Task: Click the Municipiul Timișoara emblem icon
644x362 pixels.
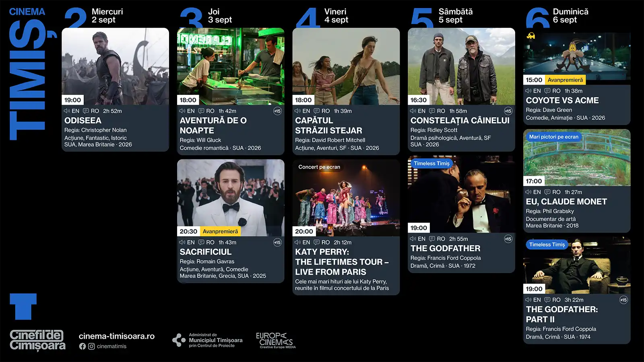Action: (179, 340)
